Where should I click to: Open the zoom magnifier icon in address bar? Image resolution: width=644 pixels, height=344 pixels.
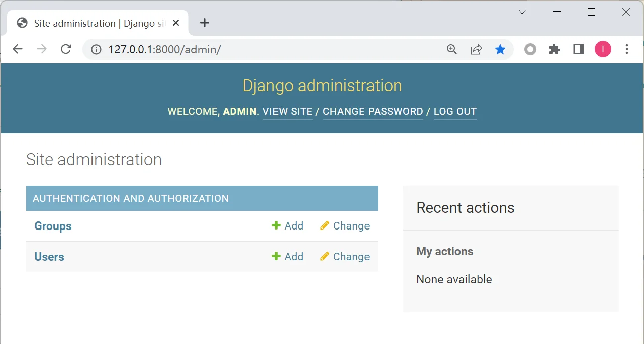point(452,49)
